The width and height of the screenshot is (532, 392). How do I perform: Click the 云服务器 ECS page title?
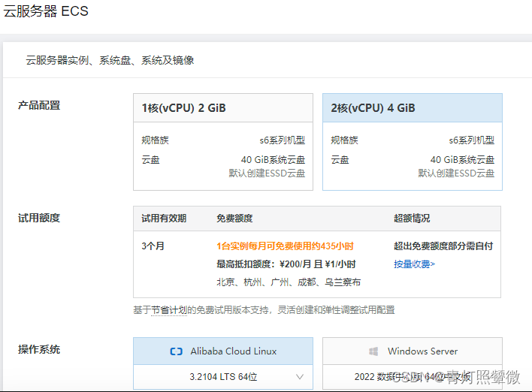pos(46,11)
